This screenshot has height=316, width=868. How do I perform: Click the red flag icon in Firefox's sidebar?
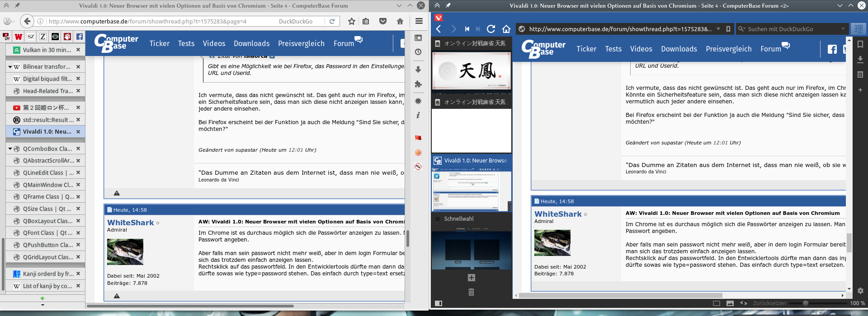(x=418, y=138)
